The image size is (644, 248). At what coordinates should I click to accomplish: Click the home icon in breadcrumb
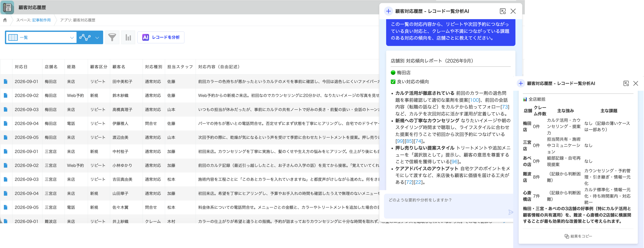coord(5,20)
